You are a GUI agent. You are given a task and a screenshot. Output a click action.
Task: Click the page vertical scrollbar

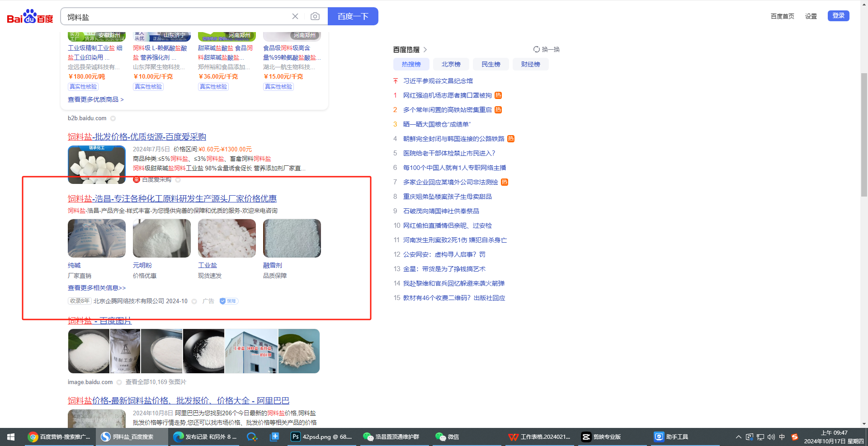pos(864,135)
